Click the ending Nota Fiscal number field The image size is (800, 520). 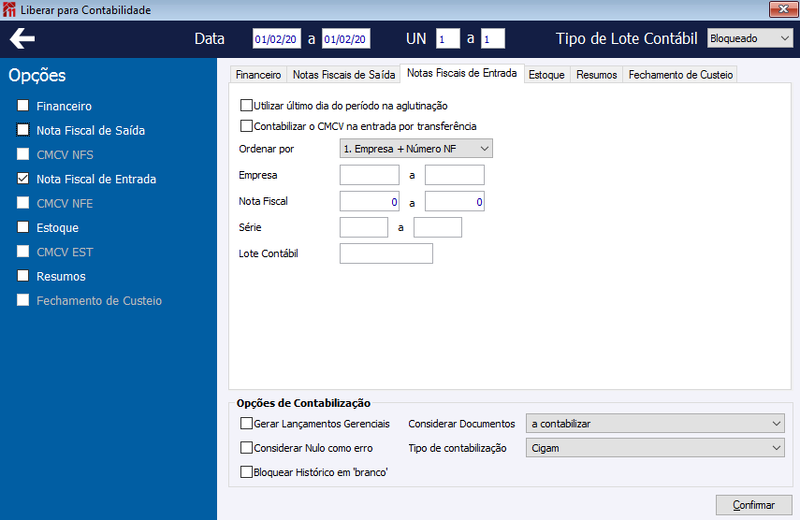455,202
